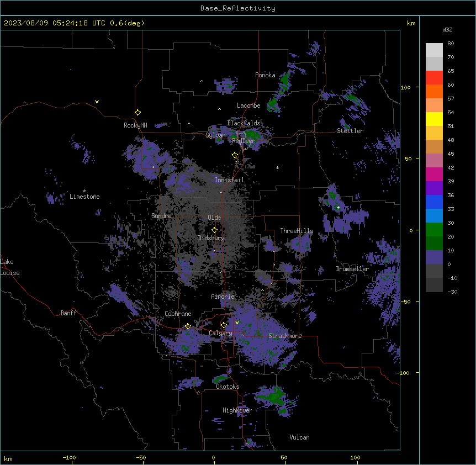Click the Ponoka city label
The width and height of the screenshot is (476, 465).
[x=265, y=75]
